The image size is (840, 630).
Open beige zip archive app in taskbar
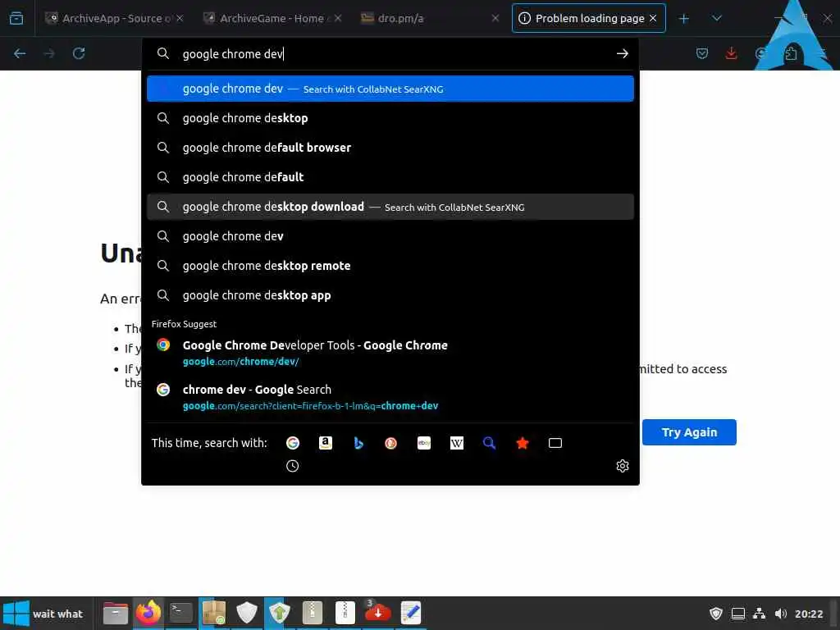pos(313,613)
